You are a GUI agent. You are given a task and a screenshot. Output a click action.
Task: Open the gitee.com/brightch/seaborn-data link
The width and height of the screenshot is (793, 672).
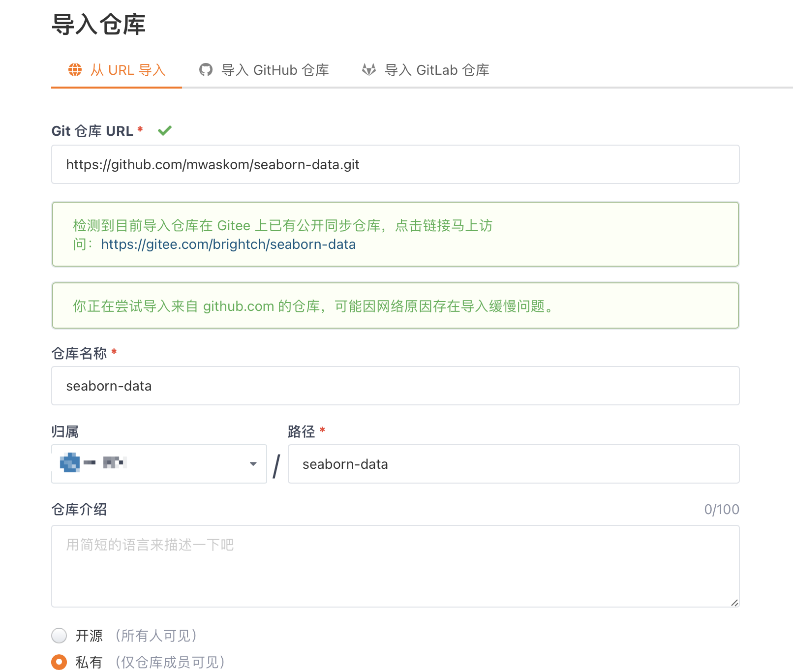coord(228,244)
